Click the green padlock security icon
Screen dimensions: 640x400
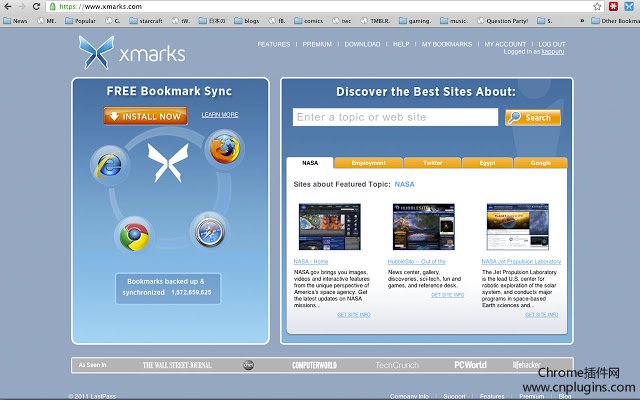(x=52, y=7)
